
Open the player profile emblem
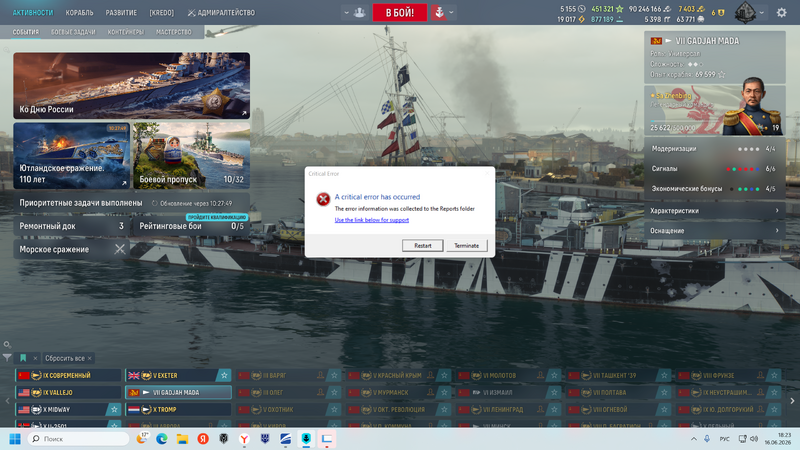tap(745, 12)
